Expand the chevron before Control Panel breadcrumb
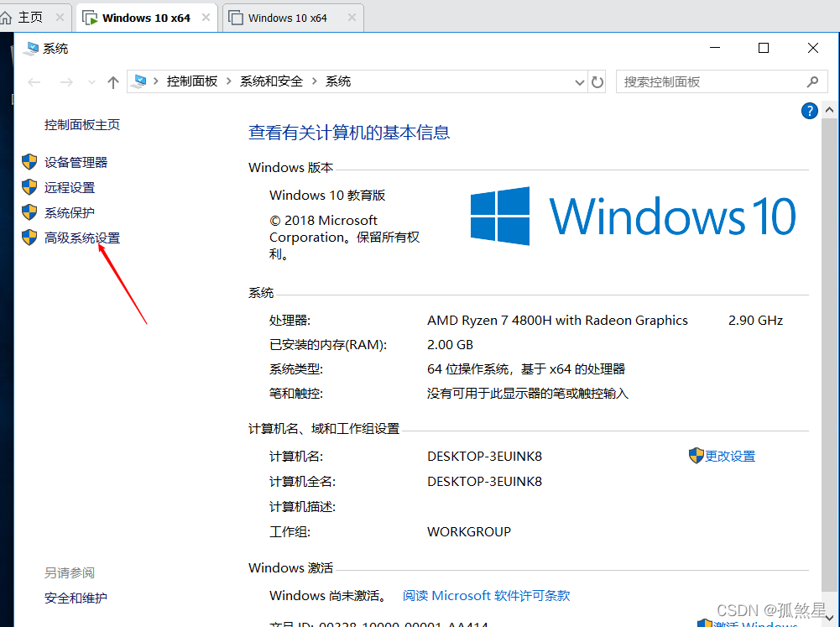Screen dimensions: 840x627 click(156, 81)
